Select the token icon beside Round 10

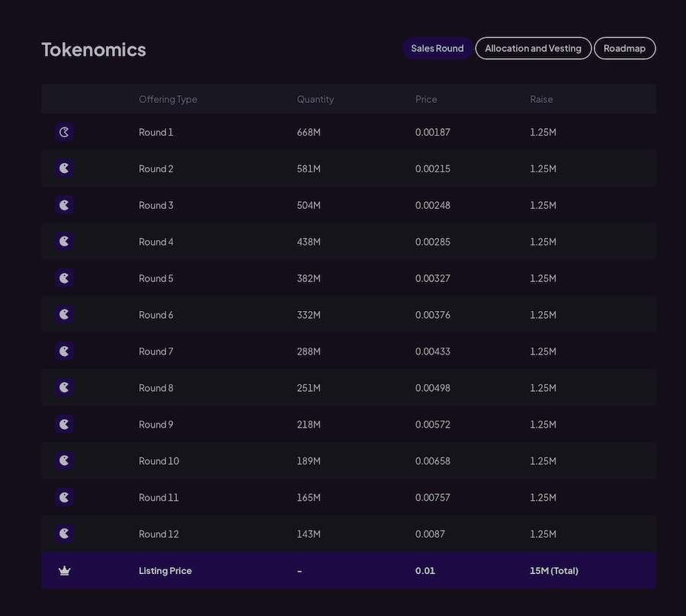pyautogui.click(x=64, y=461)
